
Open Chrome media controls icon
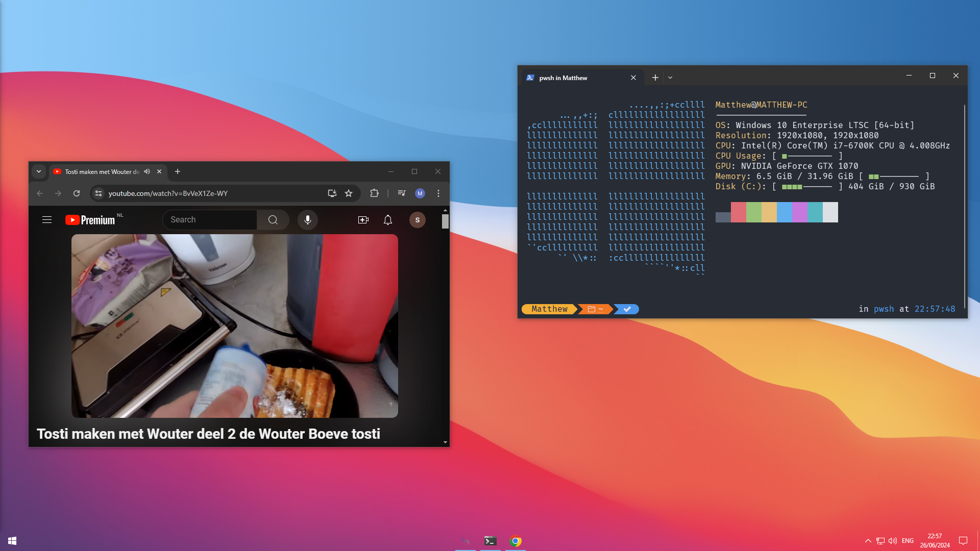(x=402, y=193)
